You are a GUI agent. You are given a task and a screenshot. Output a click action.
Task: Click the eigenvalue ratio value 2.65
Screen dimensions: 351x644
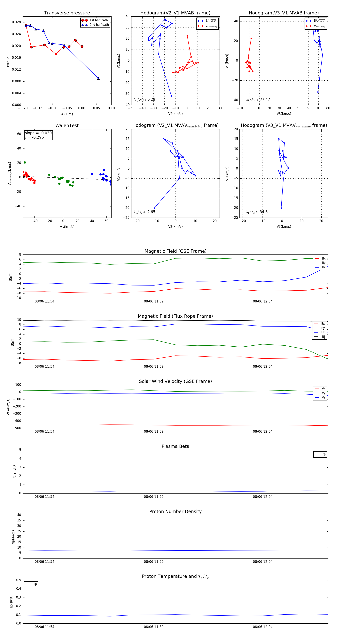click(151, 212)
